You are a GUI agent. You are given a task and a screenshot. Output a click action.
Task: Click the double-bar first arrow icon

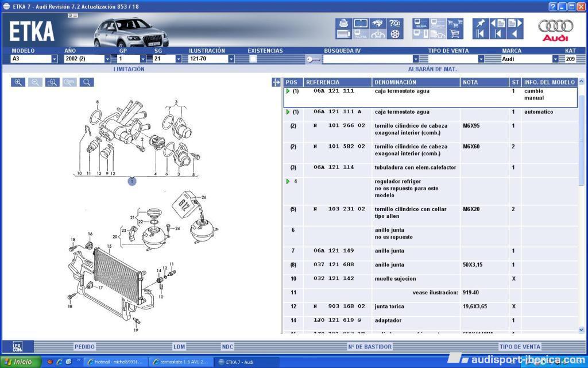[481, 34]
